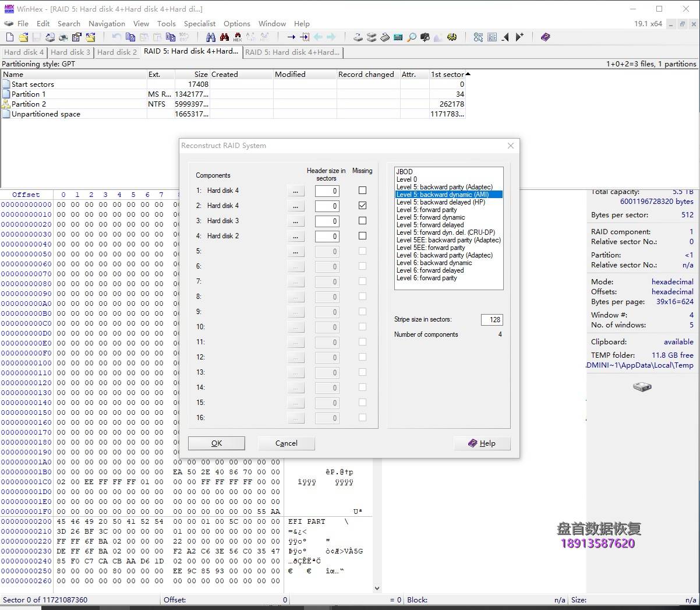700x610 pixels.
Task: Click the Modify Data 101/010 icon
Action: click(x=183, y=37)
